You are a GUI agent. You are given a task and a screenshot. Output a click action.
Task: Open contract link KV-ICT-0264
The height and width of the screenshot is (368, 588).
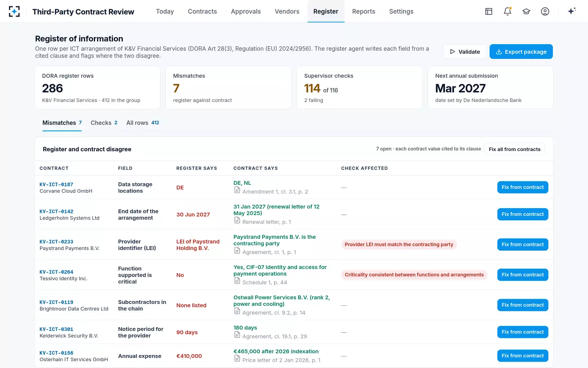coord(56,272)
